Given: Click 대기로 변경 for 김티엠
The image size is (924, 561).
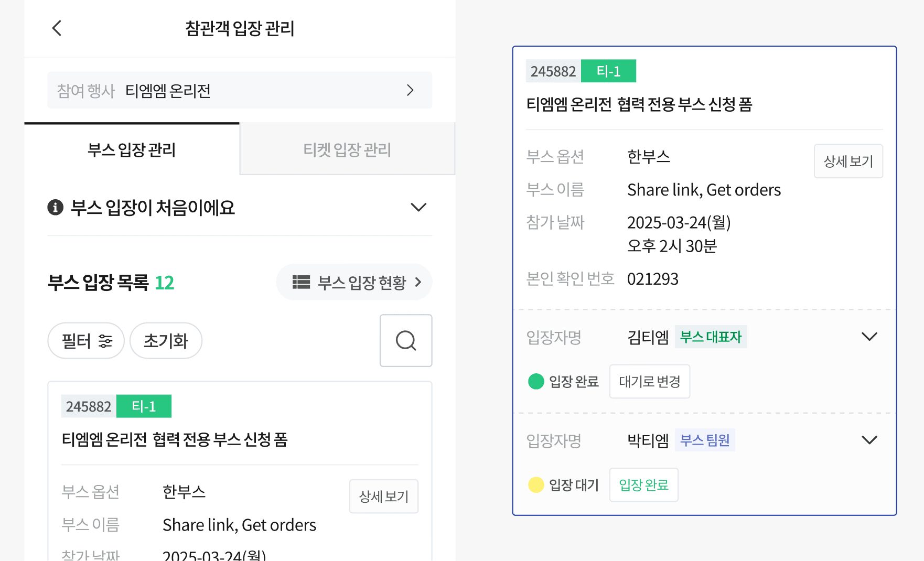Looking at the screenshot, I should coord(650,381).
